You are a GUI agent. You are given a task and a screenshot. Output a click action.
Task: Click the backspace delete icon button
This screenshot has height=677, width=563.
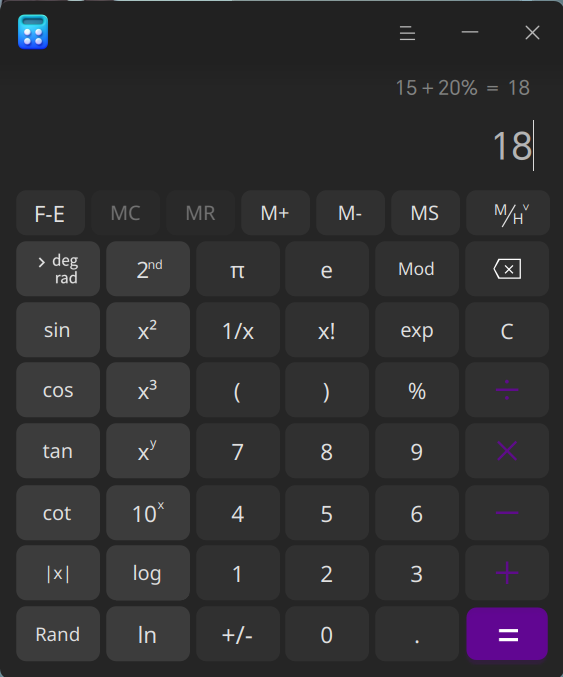[507, 269]
